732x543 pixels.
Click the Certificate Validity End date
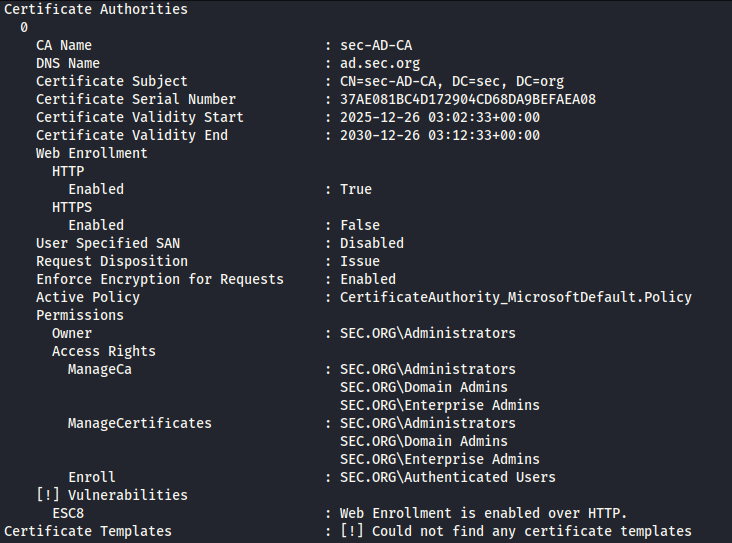(440, 135)
